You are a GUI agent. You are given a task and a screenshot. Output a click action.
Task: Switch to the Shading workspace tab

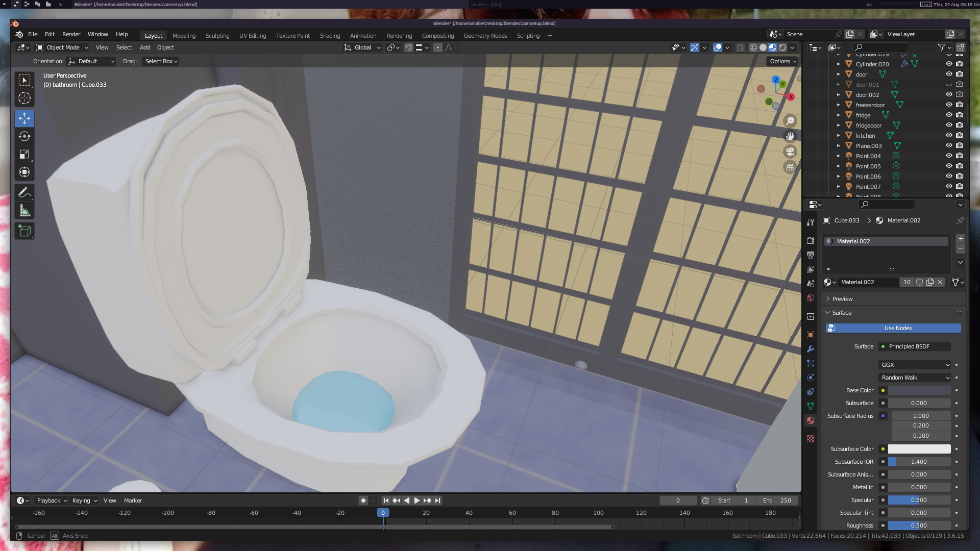pos(330,36)
